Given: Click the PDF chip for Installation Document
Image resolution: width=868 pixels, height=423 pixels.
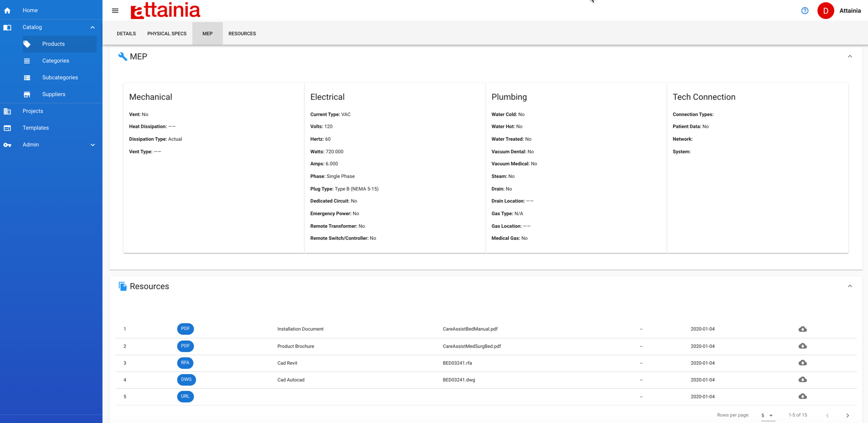Looking at the screenshot, I should tap(185, 329).
